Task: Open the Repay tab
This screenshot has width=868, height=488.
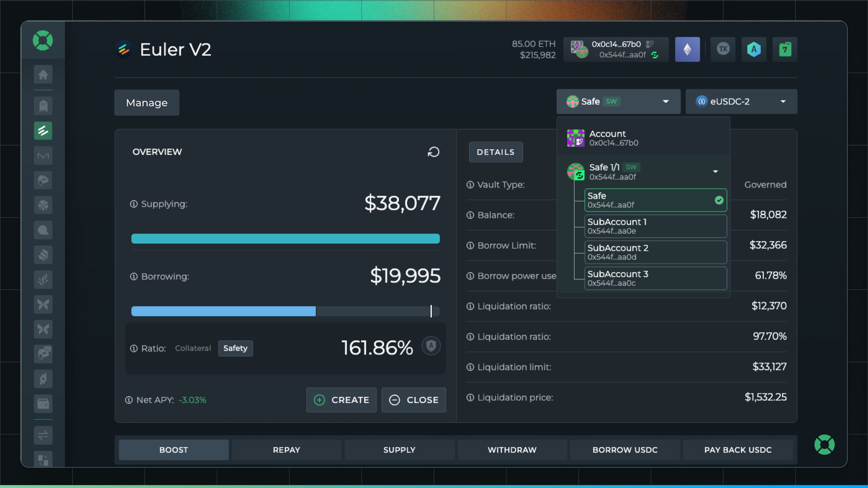Action: [286, 450]
